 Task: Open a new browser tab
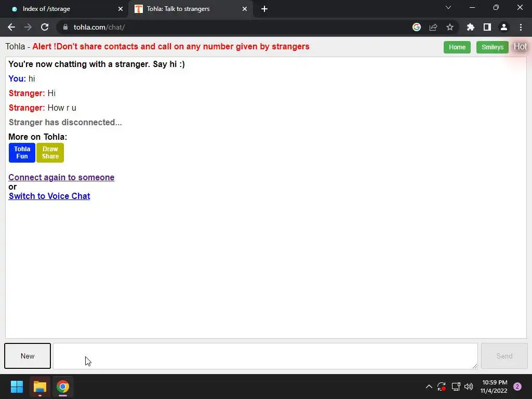264,9
